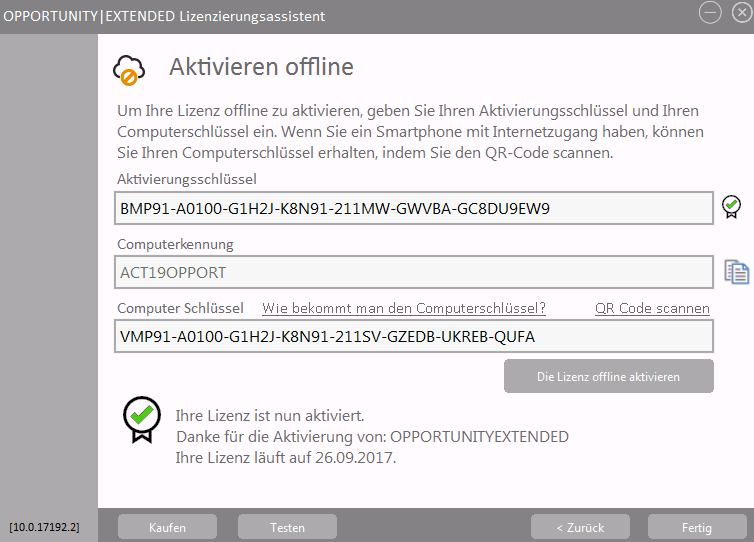
Task: Click the 'QR Code scannen' link
Action: click(x=652, y=308)
